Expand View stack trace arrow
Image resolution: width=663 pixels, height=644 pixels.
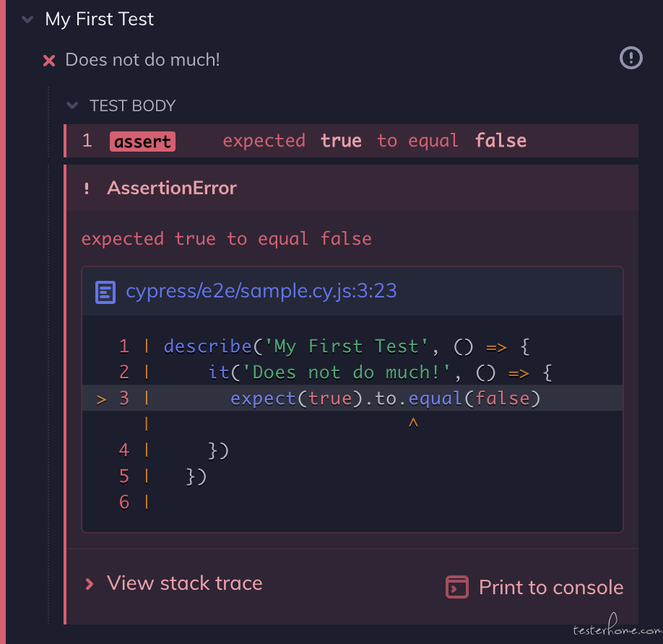click(90, 584)
